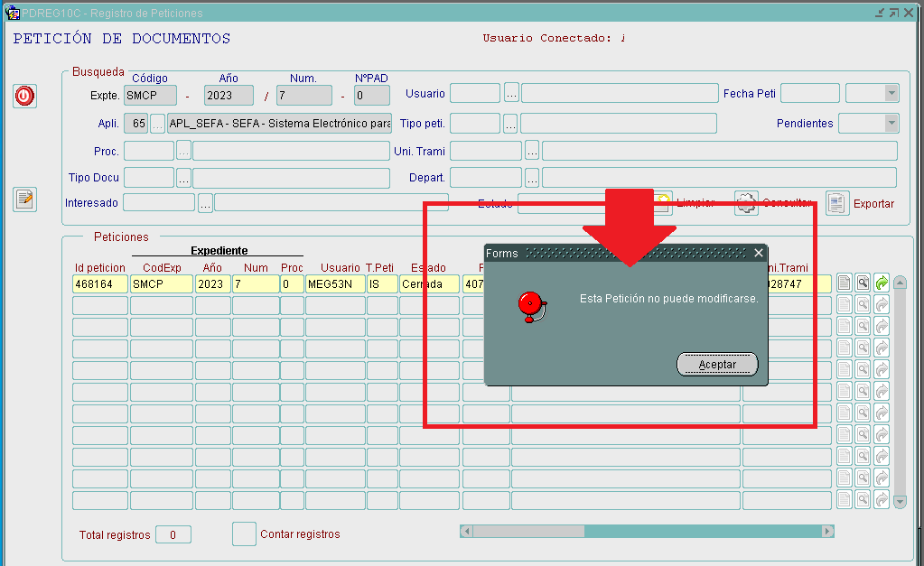Select Id peticion 468164 cell

99,283
